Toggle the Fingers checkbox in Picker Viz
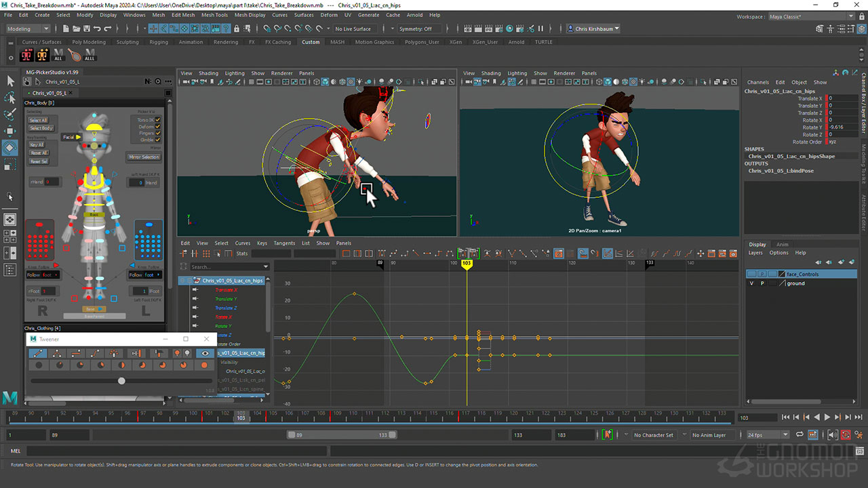 coord(158,134)
